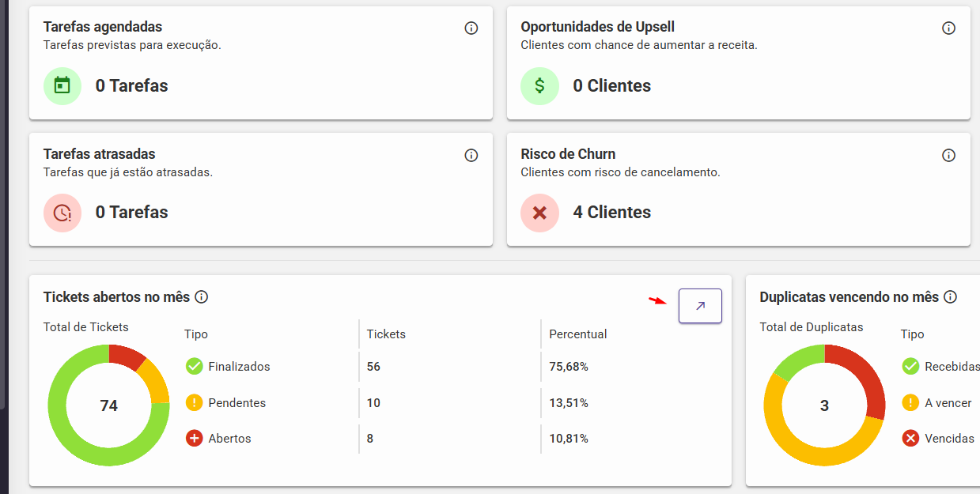Click info icon beside Tickets abertos no mês
The image size is (980, 494).
tap(202, 297)
